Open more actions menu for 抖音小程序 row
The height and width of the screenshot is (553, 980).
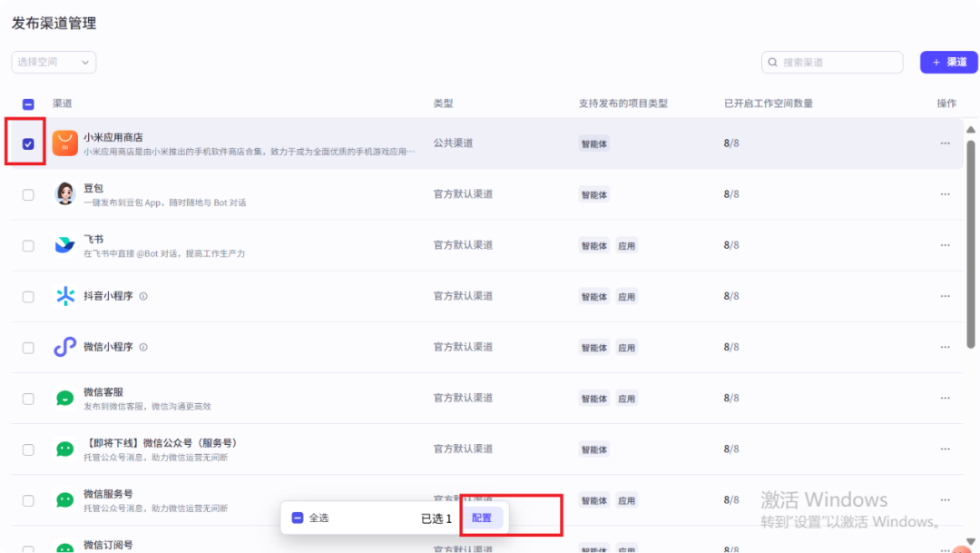click(945, 297)
